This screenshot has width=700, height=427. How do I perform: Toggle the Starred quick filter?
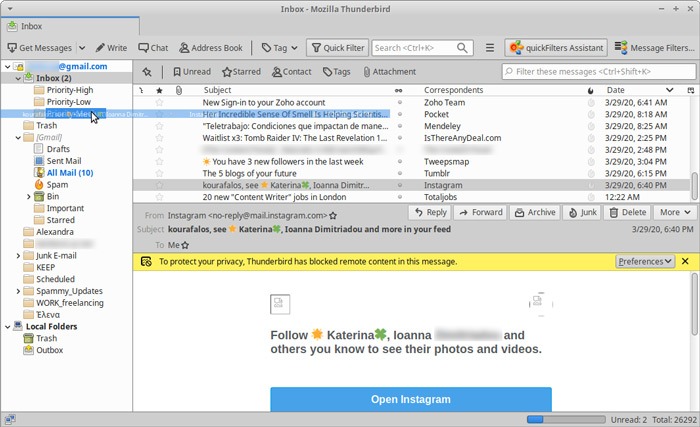[242, 71]
